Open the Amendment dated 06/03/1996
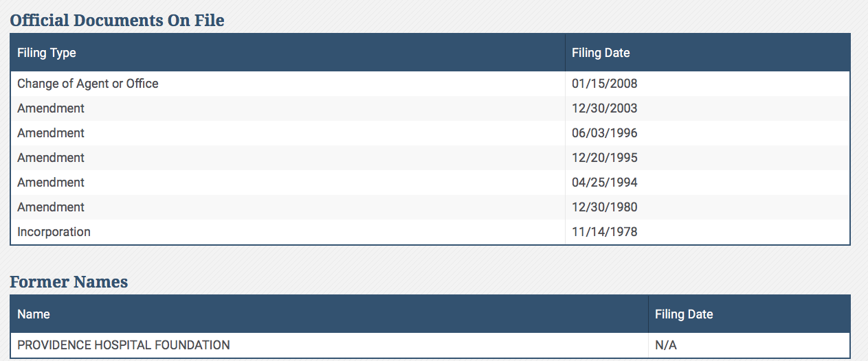 click(x=51, y=133)
